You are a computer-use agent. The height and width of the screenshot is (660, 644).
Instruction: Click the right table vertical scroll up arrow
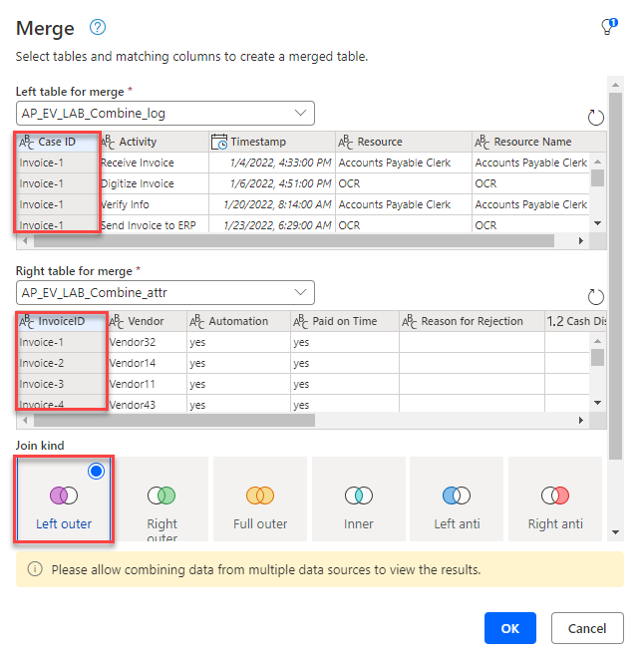tap(597, 341)
